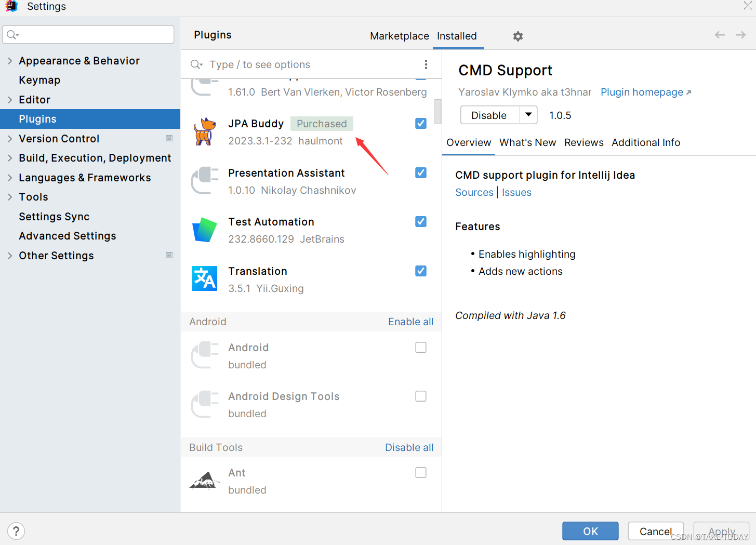The width and height of the screenshot is (756, 545).
Task: Enable the Android Design Tools checkbox
Action: click(421, 396)
